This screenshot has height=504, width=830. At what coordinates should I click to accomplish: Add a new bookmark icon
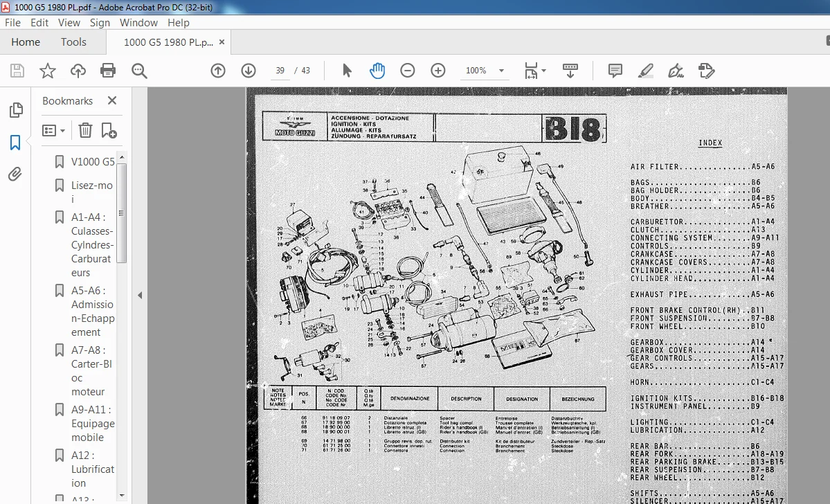[x=109, y=130]
